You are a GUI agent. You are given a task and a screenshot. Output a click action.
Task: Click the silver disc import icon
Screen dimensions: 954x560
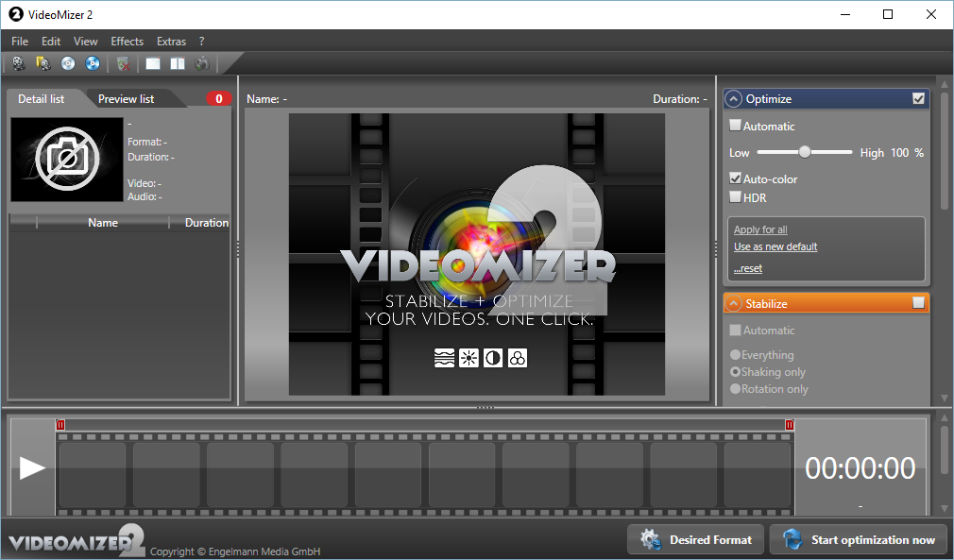[67, 63]
